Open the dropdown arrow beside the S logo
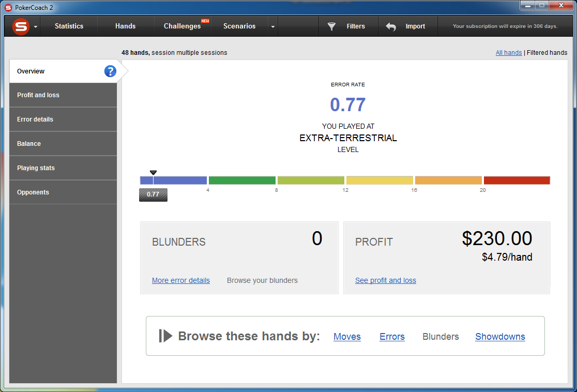The height and width of the screenshot is (392, 577). click(35, 27)
